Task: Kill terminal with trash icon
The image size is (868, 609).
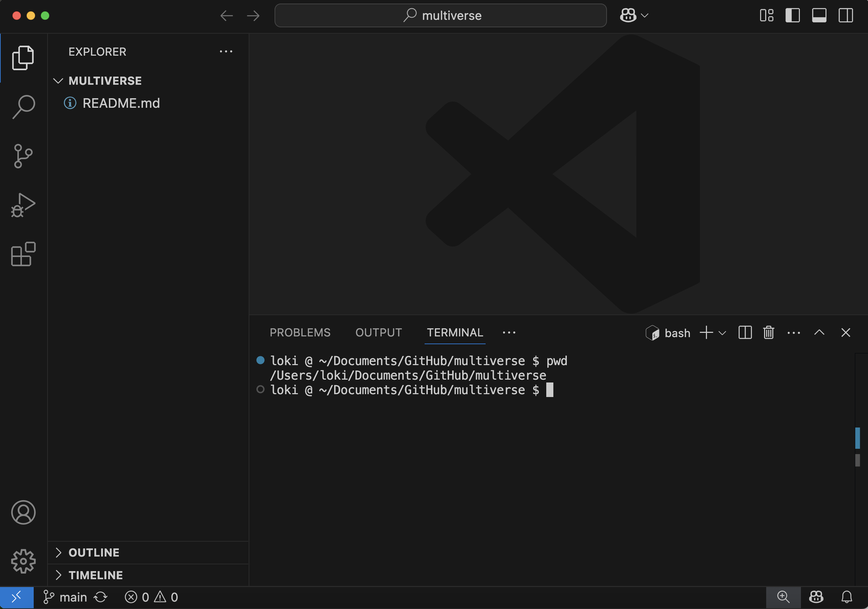Action: (769, 333)
